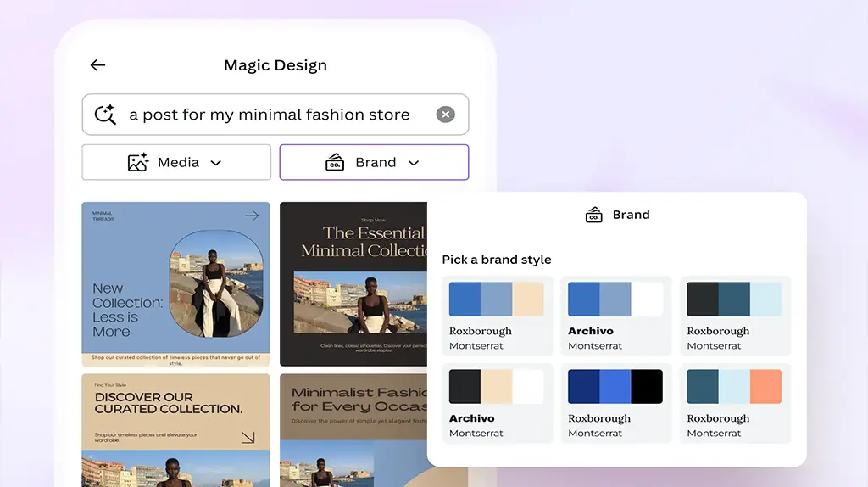Select blue and white Archivo brand style
868x487 pixels.
(616, 316)
